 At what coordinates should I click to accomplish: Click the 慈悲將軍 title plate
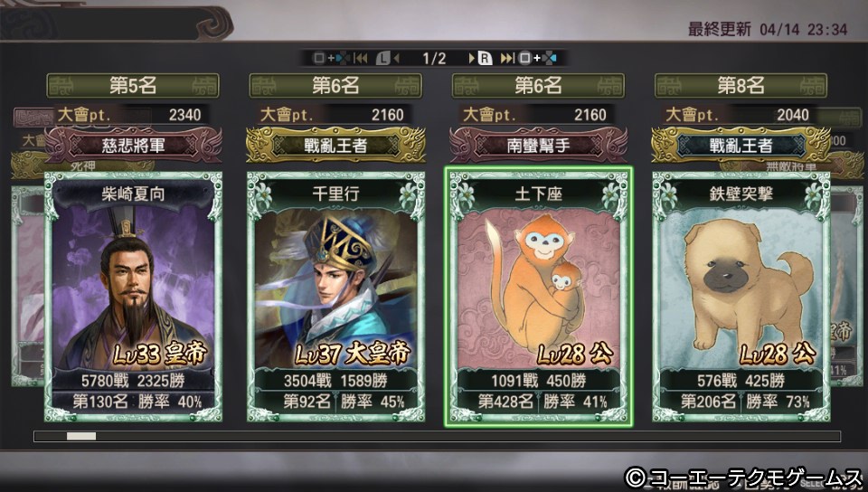[x=133, y=145]
